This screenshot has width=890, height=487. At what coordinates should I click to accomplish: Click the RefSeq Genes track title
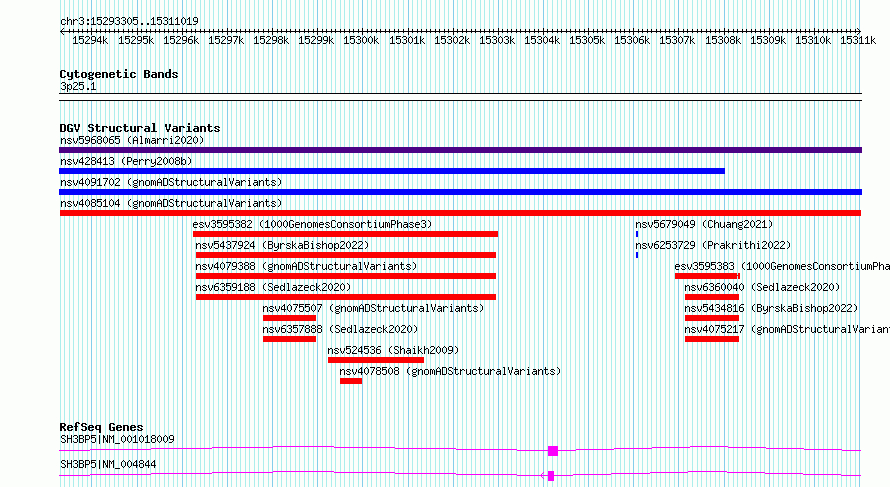point(101,427)
